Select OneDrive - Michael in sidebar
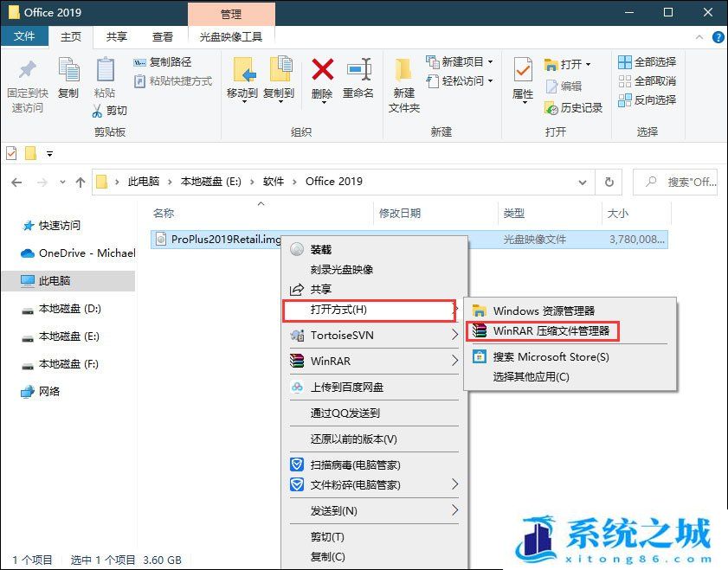The width and height of the screenshot is (728, 570). pos(78,253)
